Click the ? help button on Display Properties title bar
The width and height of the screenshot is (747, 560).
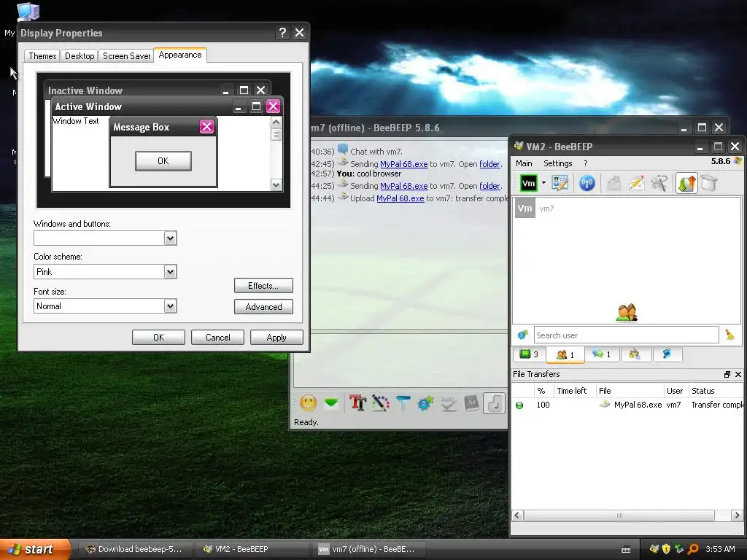[x=282, y=32]
